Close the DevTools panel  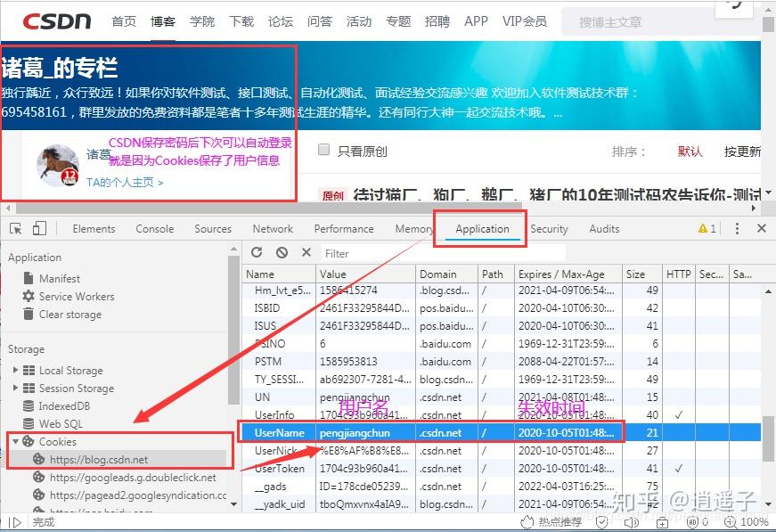(x=762, y=228)
